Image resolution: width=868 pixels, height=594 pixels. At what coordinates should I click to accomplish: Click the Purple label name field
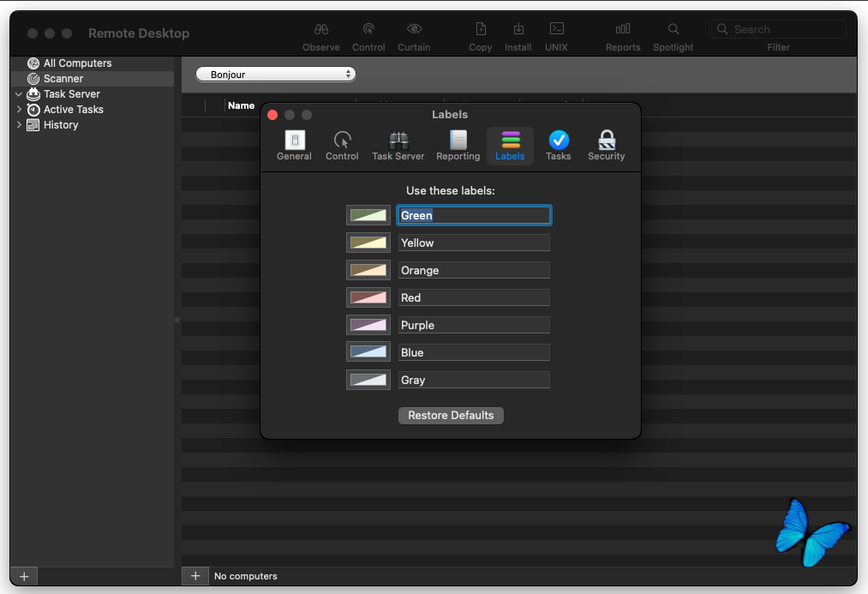tap(474, 325)
